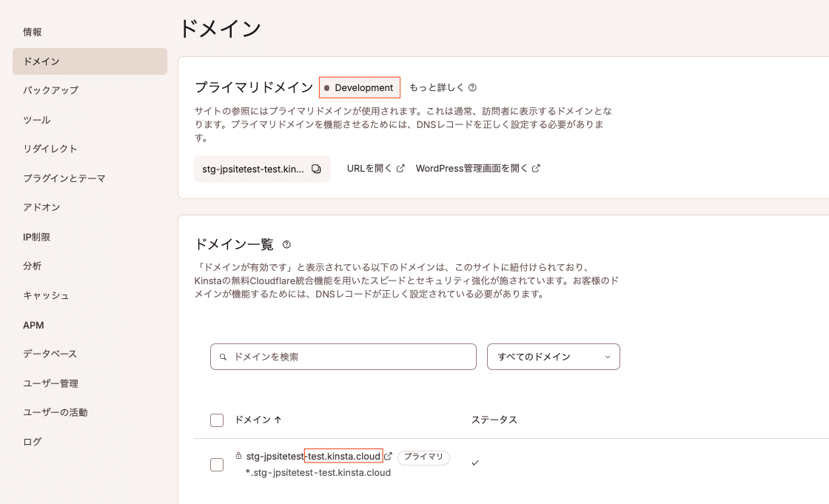Copy the primary domain with the copy icon

click(316, 169)
